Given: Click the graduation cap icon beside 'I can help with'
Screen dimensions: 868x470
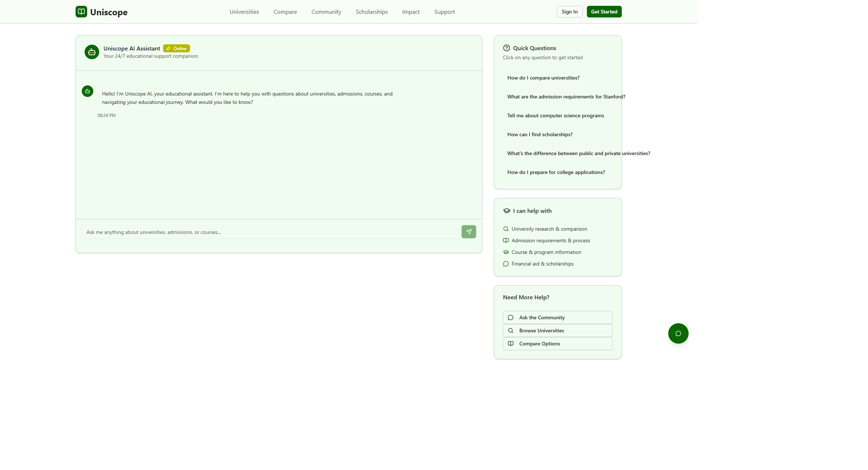Looking at the screenshot, I should (x=507, y=211).
